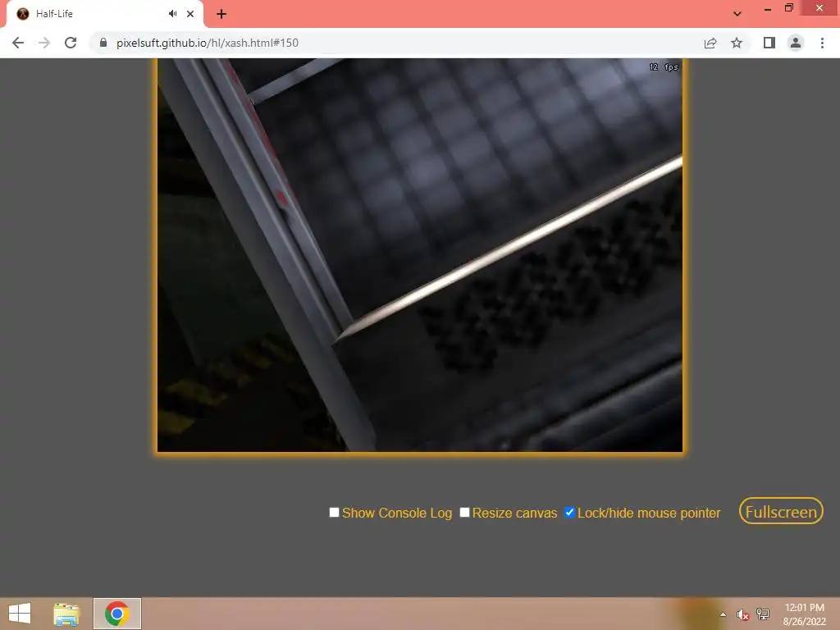Open File Explorer from taskbar
840x630 pixels.
click(x=66, y=614)
